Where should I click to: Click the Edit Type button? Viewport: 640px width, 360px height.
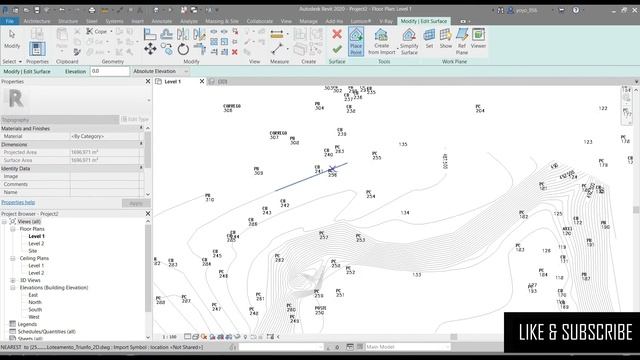[135, 119]
